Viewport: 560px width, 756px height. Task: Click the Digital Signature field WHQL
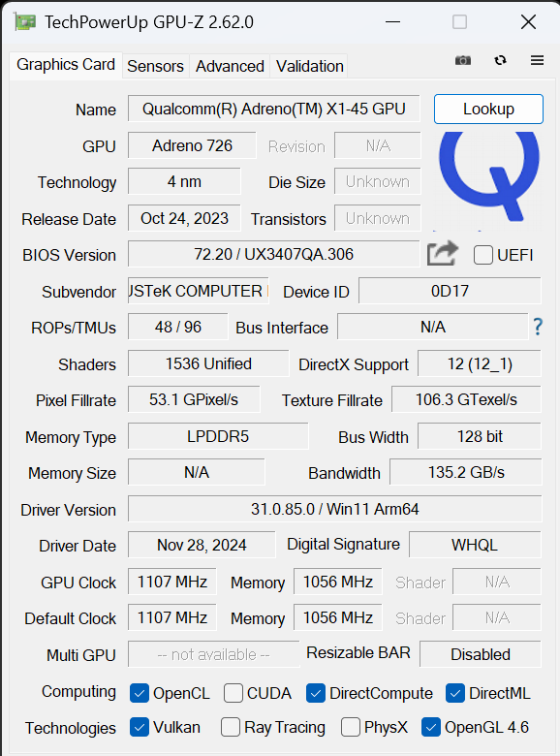tap(475, 545)
